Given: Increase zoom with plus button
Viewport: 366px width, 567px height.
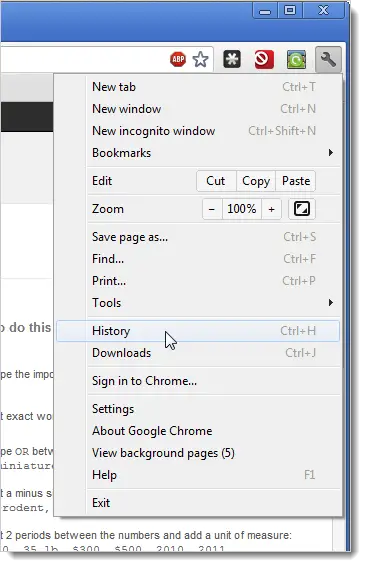Looking at the screenshot, I should point(271,209).
